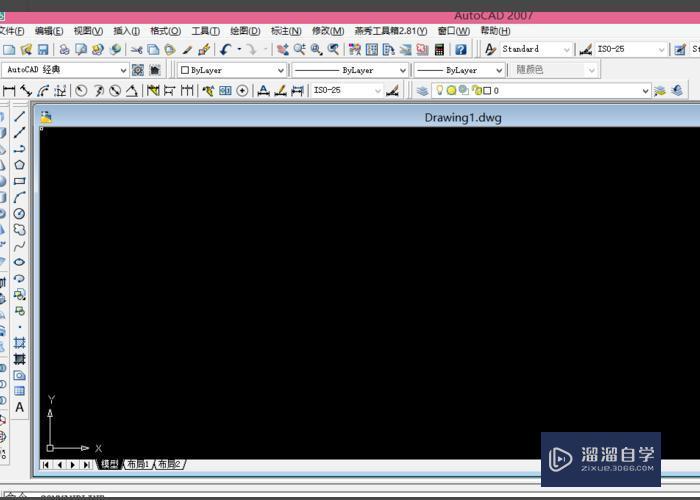Expand the layer 0 dropdown list
The width and height of the screenshot is (700, 500).
(645, 91)
